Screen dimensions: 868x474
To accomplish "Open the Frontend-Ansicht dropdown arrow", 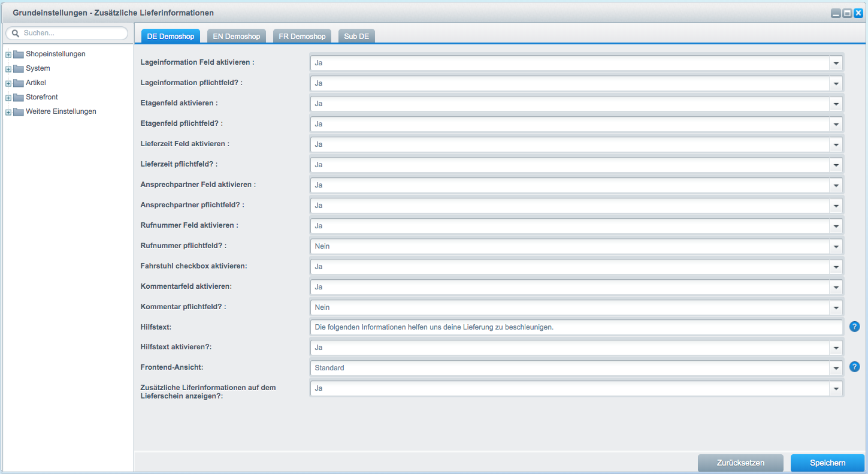I will click(x=836, y=368).
